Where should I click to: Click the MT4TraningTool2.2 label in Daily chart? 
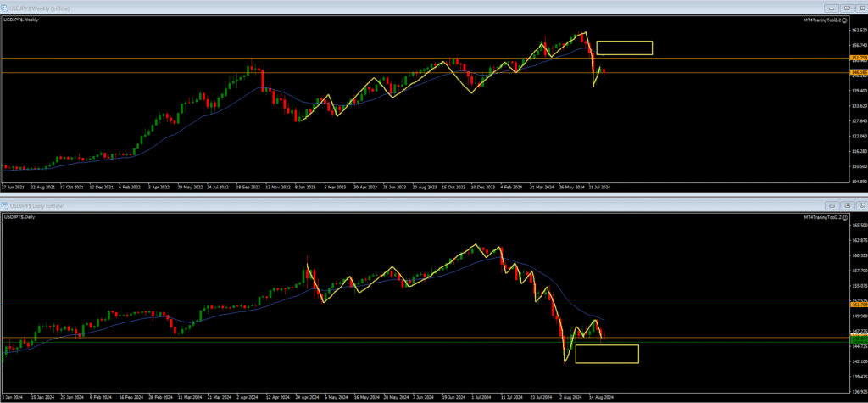[822, 218]
